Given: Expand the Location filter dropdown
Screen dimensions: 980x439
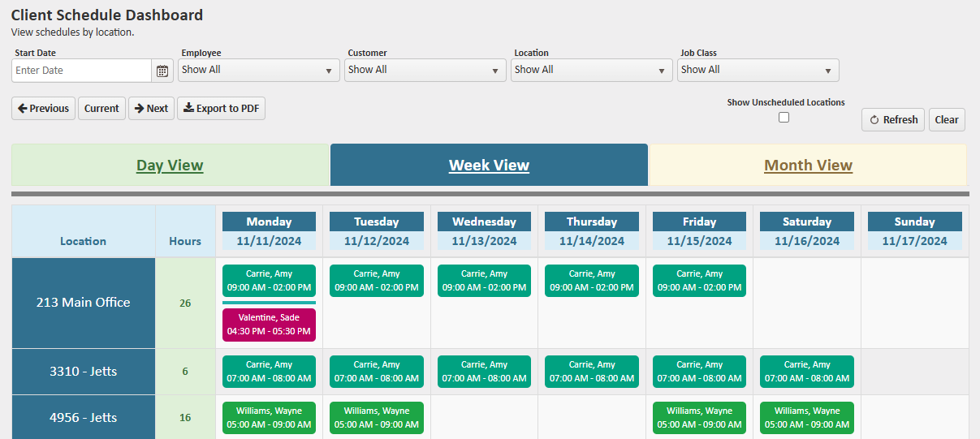Looking at the screenshot, I should click(x=591, y=71).
